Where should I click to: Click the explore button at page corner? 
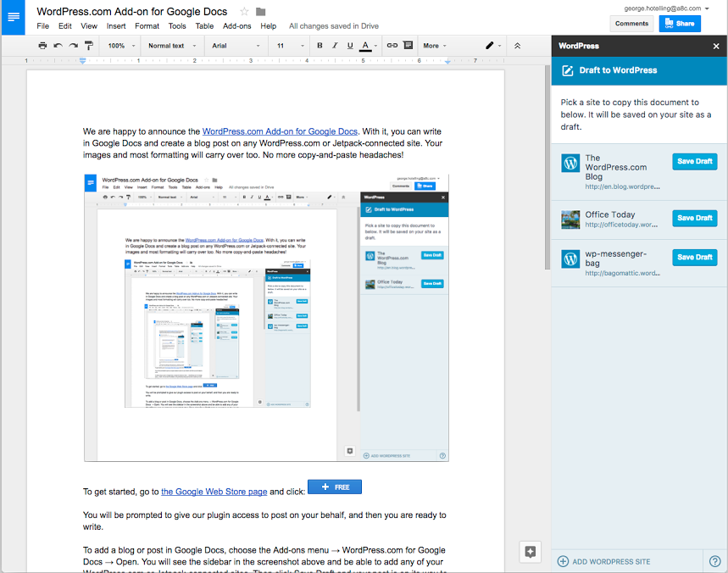point(531,552)
